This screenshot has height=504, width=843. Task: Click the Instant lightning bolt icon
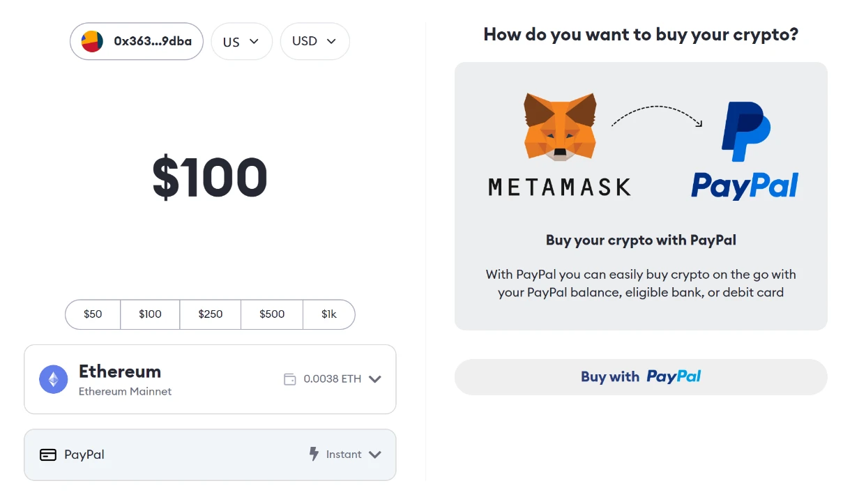(x=314, y=454)
